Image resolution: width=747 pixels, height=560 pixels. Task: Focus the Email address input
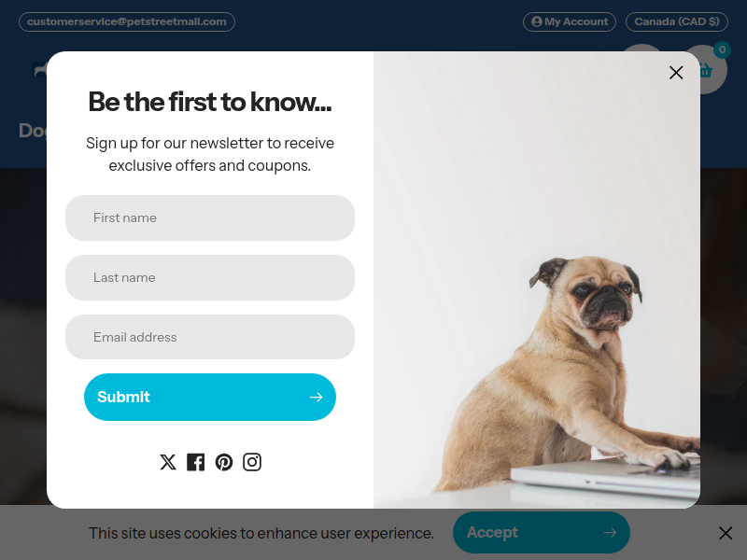210,337
